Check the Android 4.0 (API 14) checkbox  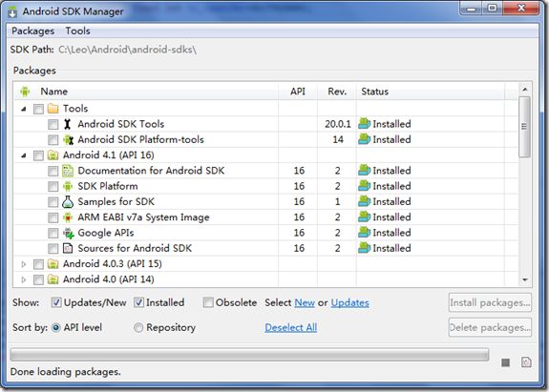click(x=38, y=279)
